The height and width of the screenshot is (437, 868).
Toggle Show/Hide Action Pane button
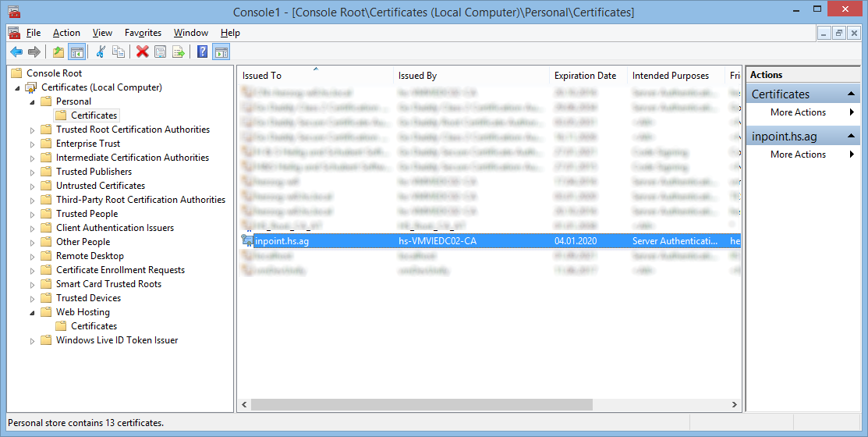point(221,52)
